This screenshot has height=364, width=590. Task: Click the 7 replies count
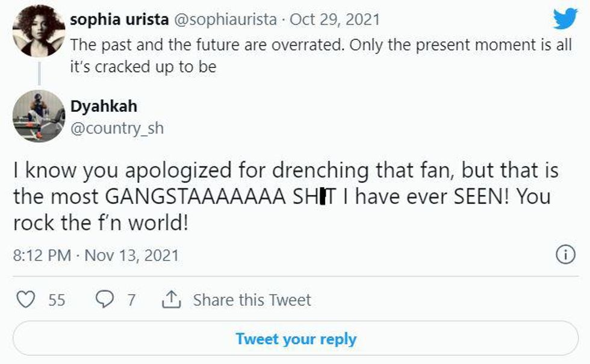[131, 300]
